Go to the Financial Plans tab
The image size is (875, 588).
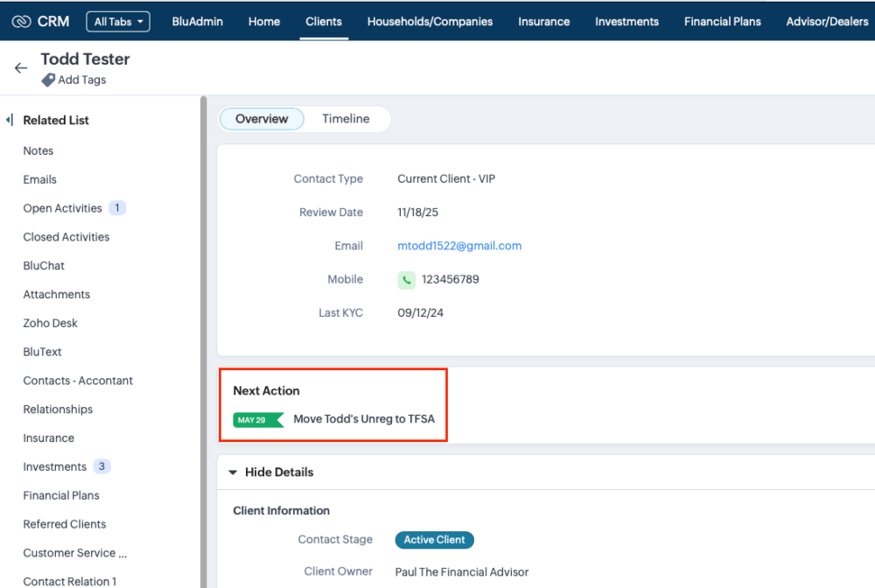[x=722, y=22]
